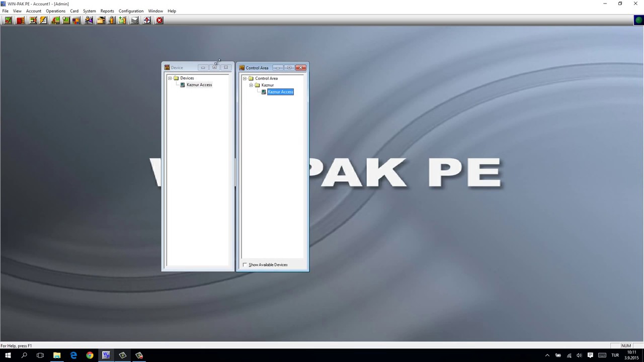Viewport: 644px width, 362px height.
Task: Open the taskbar search
Action: (x=24, y=355)
